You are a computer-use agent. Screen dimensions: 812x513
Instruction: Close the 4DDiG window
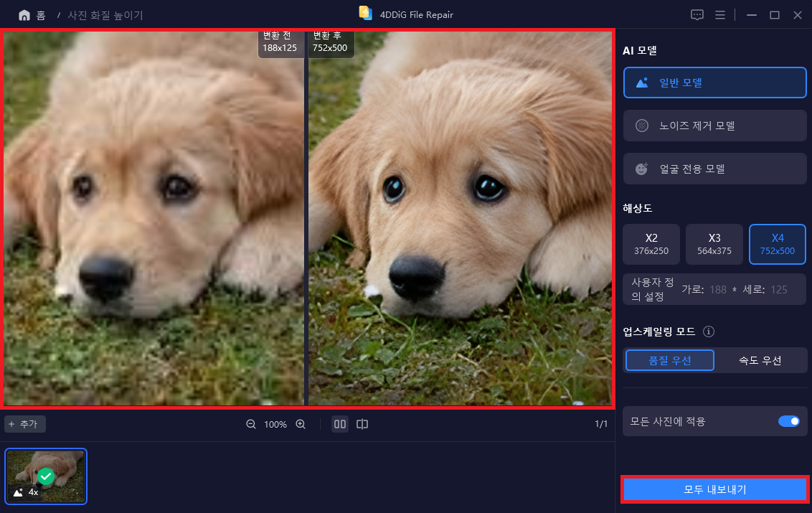[798, 15]
